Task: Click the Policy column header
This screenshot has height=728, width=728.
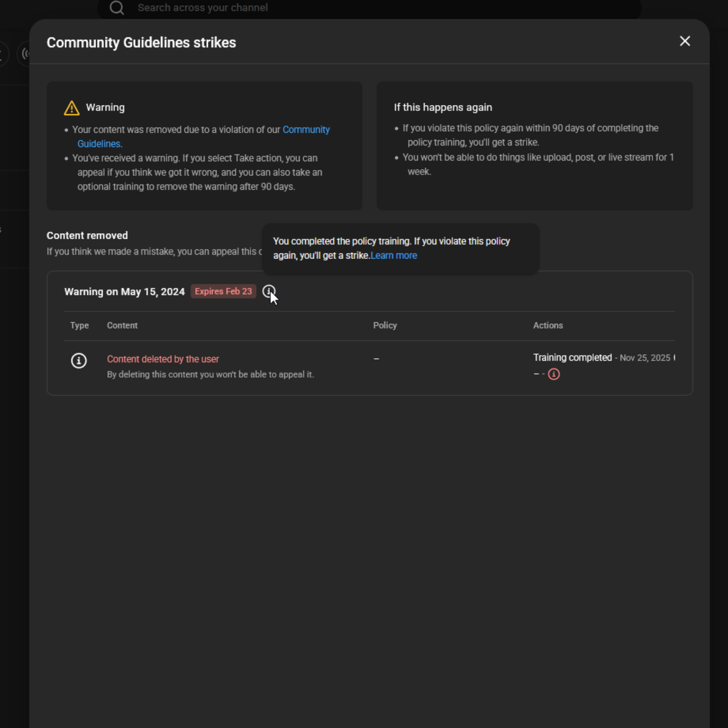Action: pos(384,325)
